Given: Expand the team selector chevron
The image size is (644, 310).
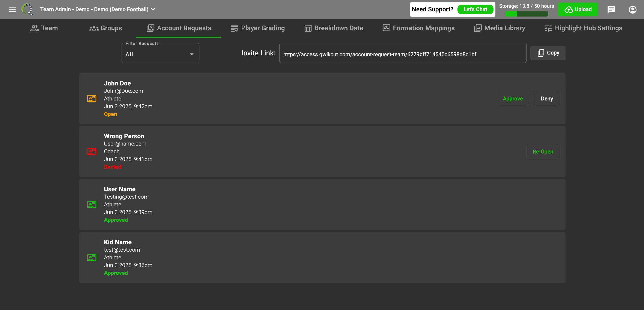Looking at the screenshot, I should tap(153, 9).
